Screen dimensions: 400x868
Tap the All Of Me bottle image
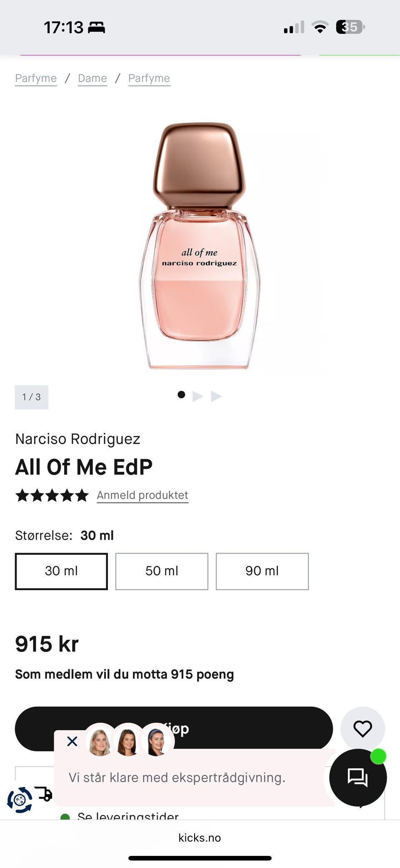coord(200,246)
